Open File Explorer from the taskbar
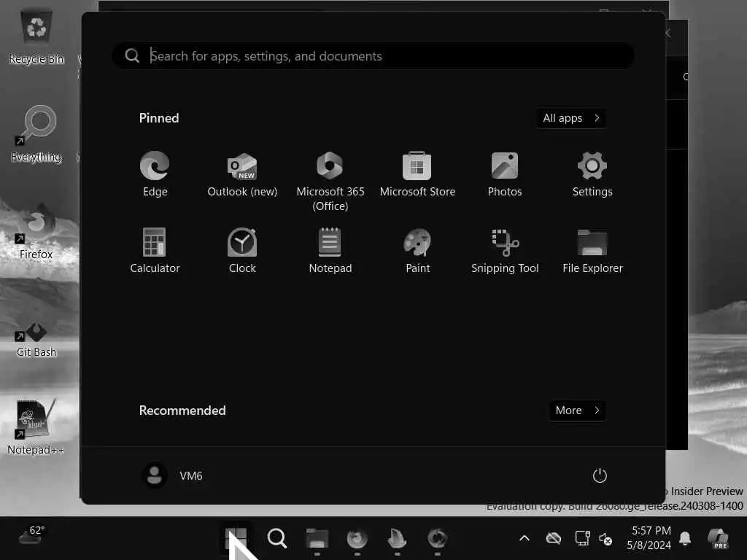Screen dimensions: 747x560 (x=317, y=539)
